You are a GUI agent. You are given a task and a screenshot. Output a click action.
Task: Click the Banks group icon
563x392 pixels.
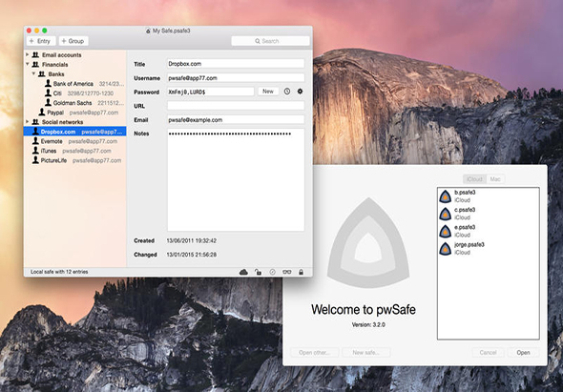42,74
